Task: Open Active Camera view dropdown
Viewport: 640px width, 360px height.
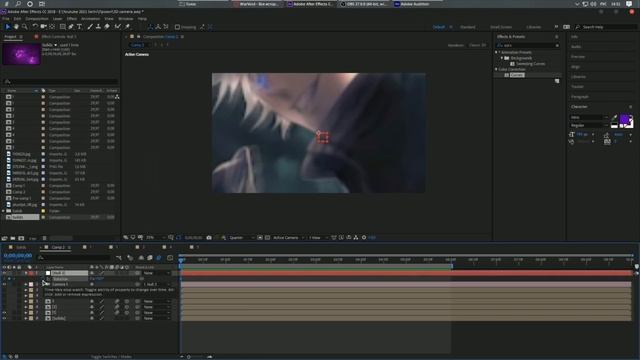Action: tap(289, 238)
